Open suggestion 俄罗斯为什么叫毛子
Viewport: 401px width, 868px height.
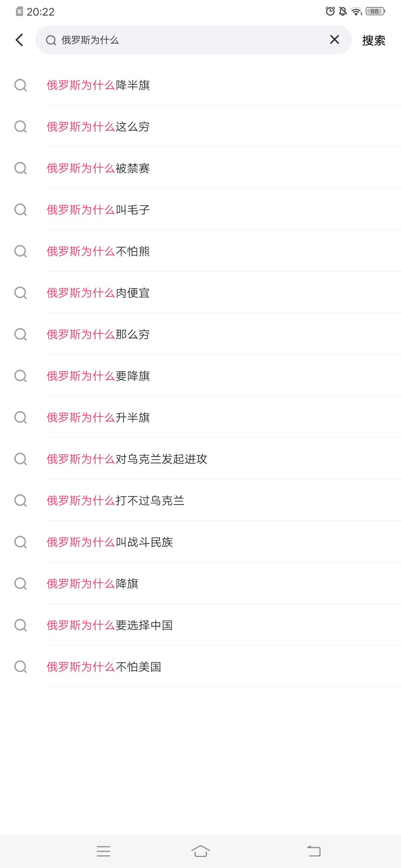[x=98, y=210]
